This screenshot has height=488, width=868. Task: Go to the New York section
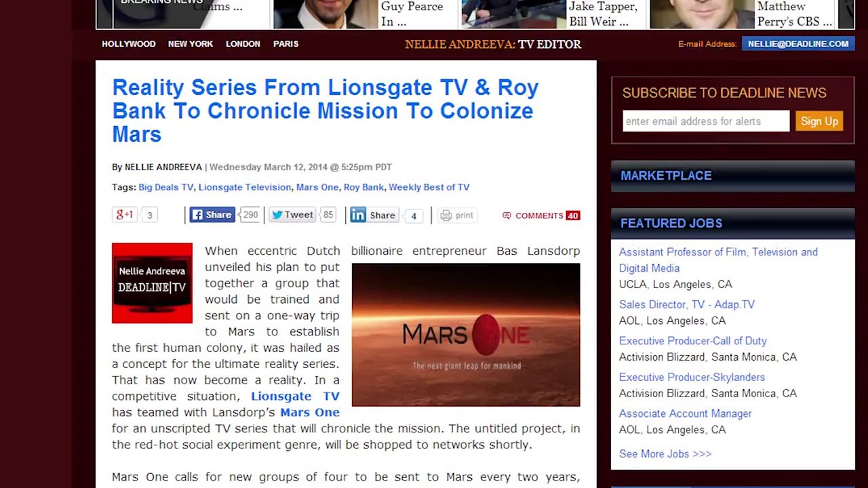(191, 44)
